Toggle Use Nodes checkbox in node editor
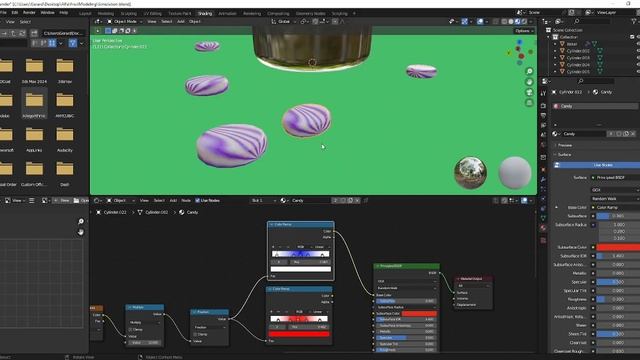This screenshot has width=640, height=360. tap(198, 200)
